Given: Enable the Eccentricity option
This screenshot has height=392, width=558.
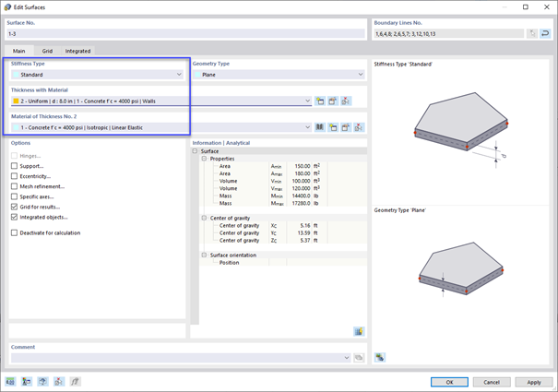Looking at the screenshot, I should (x=14, y=176).
